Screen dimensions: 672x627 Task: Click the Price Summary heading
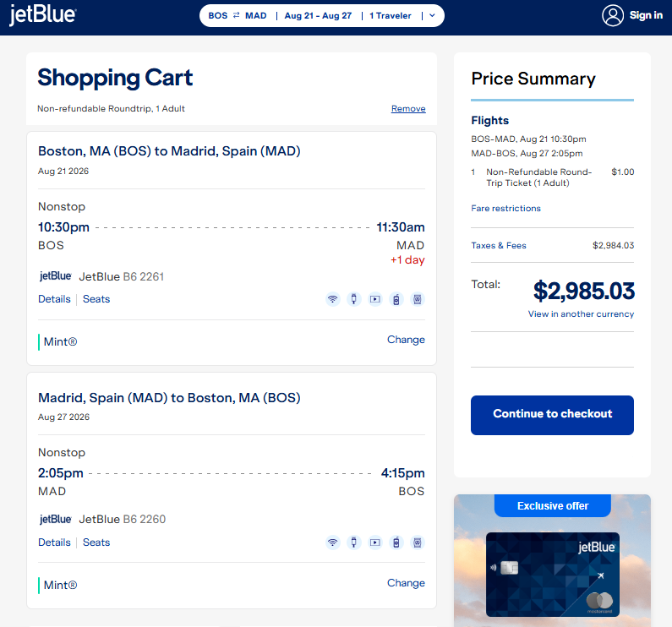pos(533,79)
